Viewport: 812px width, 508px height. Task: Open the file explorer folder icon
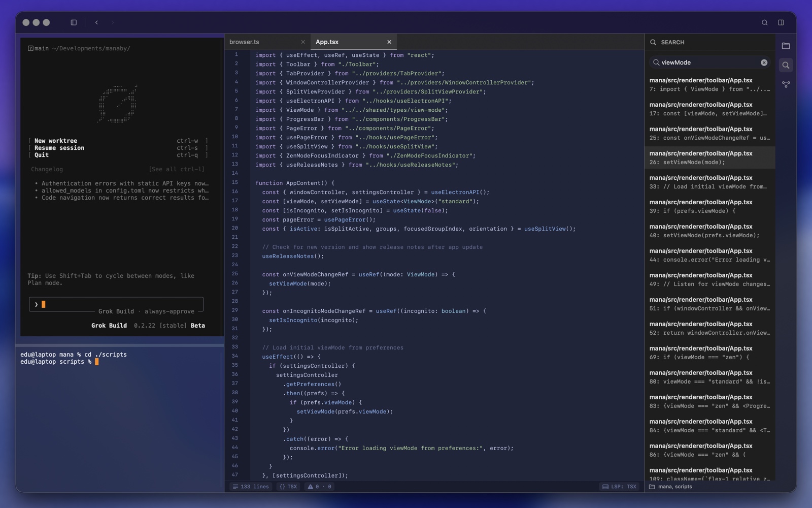[786, 46]
